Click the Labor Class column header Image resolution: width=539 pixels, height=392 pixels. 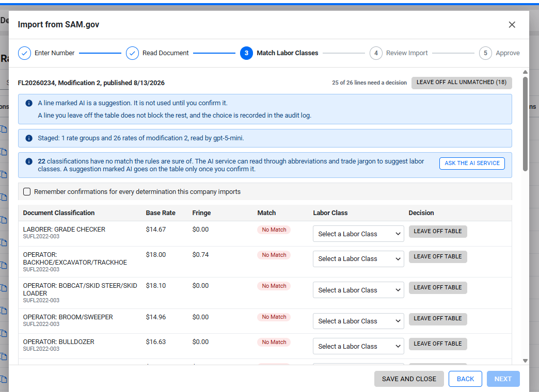(x=330, y=213)
